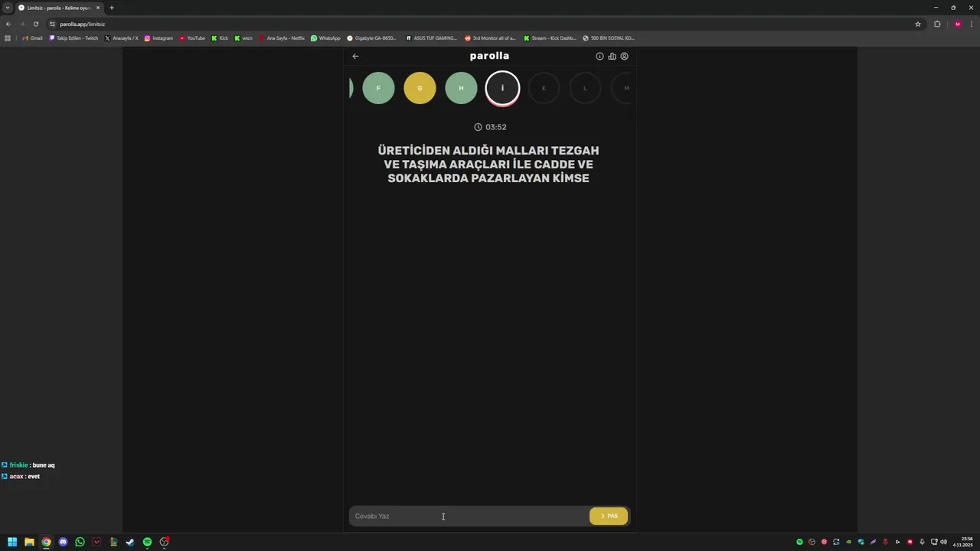The width and height of the screenshot is (980, 551).
Task: Open the Takip Edilen - Twitch bookmark
Action: pyautogui.click(x=73, y=37)
